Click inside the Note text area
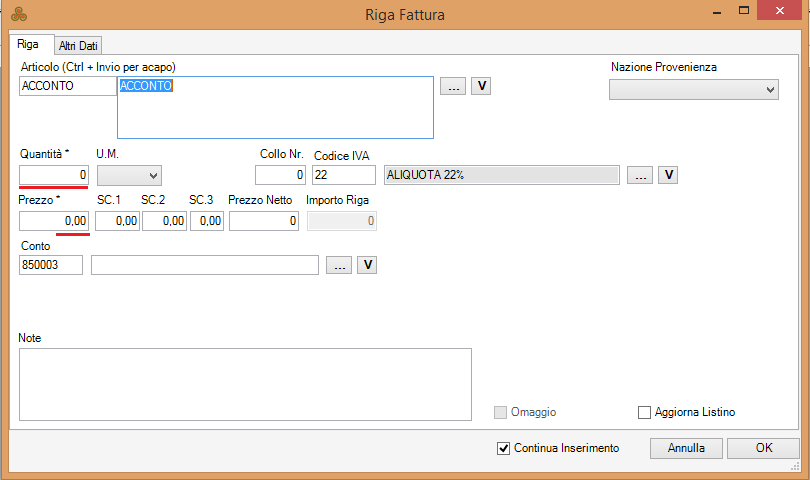This screenshot has width=810, height=480. pyautogui.click(x=245, y=384)
